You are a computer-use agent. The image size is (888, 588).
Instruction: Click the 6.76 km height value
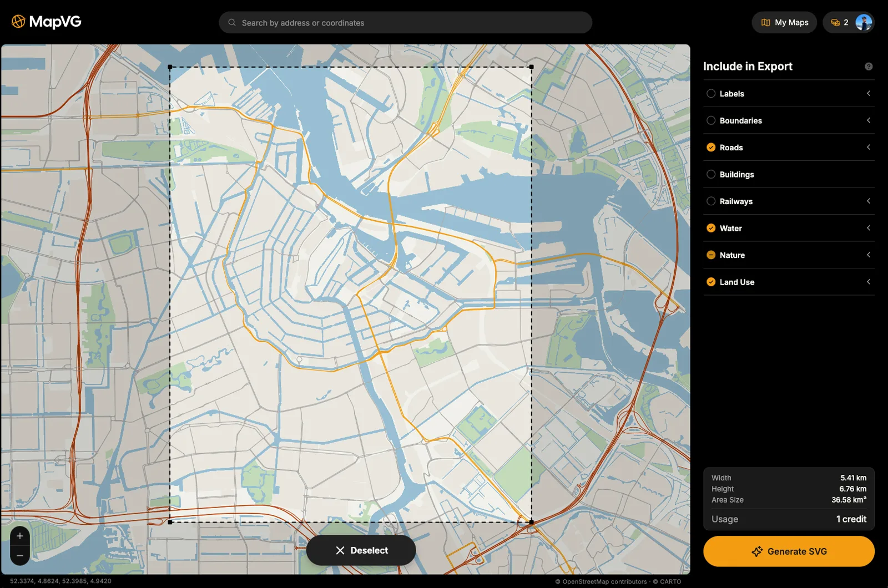pos(852,489)
